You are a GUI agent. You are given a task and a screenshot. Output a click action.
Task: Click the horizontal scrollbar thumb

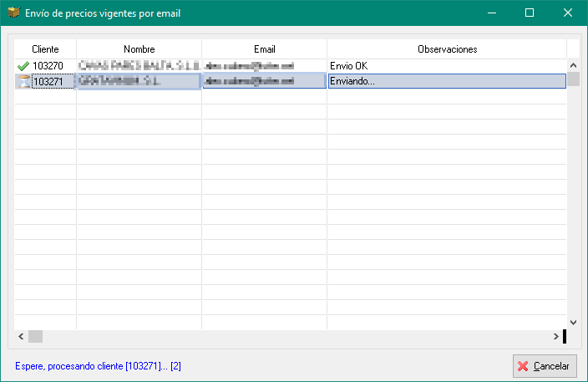coord(35,336)
